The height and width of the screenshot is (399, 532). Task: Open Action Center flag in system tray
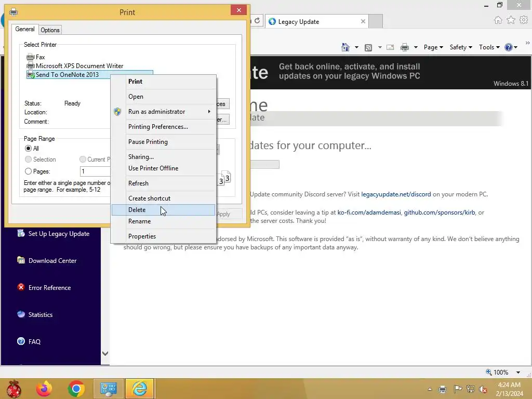click(457, 389)
